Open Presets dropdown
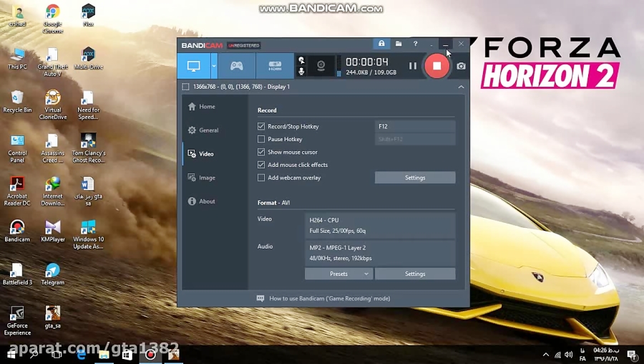 (339, 274)
